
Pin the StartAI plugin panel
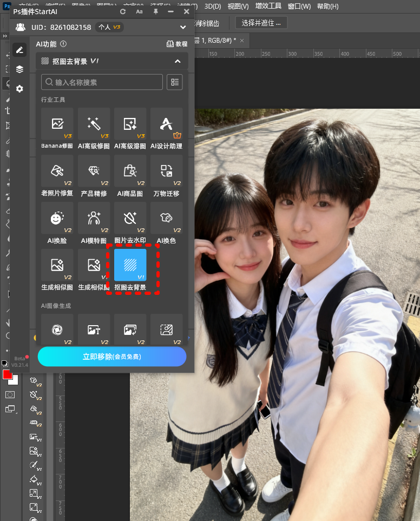(x=156, y=11)
